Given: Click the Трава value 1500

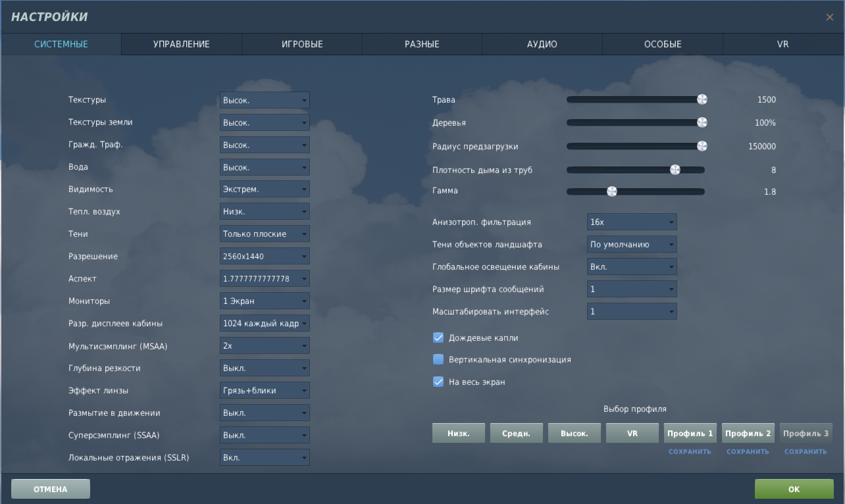Looking at the screenshot, I should [x=767, y=100].
